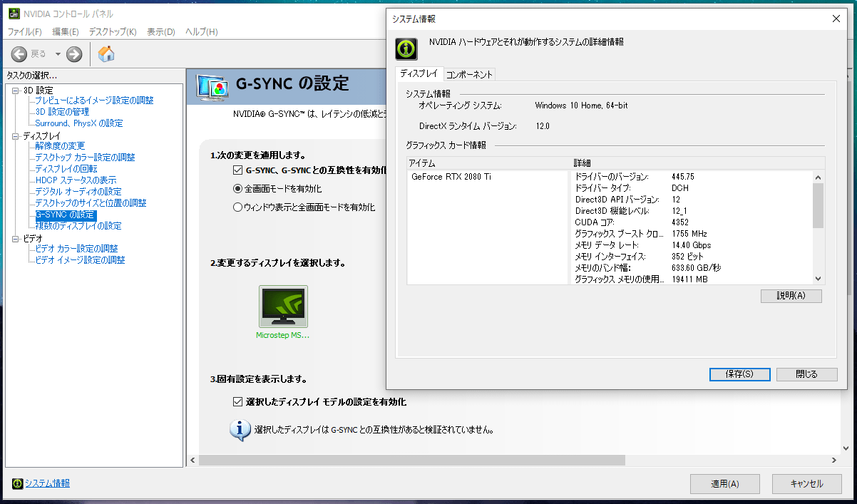Image resolution: width=857 pixels, height=504 pixels.
Task: Open デジタル オーディオの設定 tree item
Action: 78,192
